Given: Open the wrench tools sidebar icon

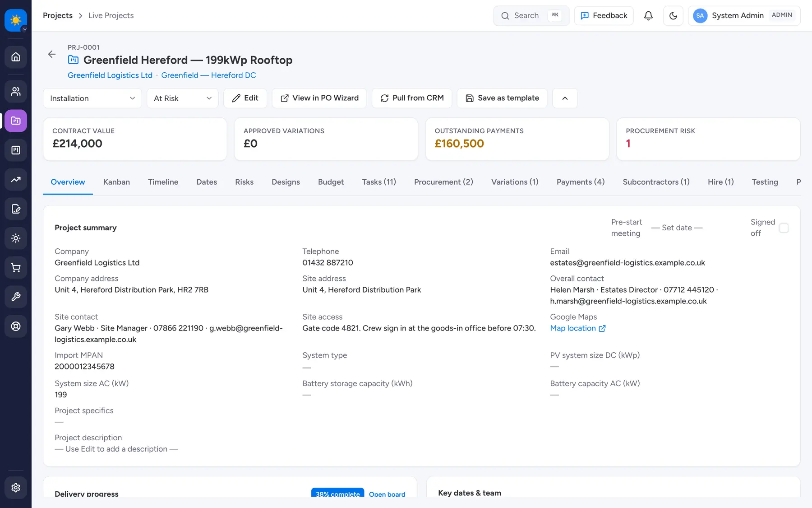Looking at the screenshot, I should pos(16,297).
